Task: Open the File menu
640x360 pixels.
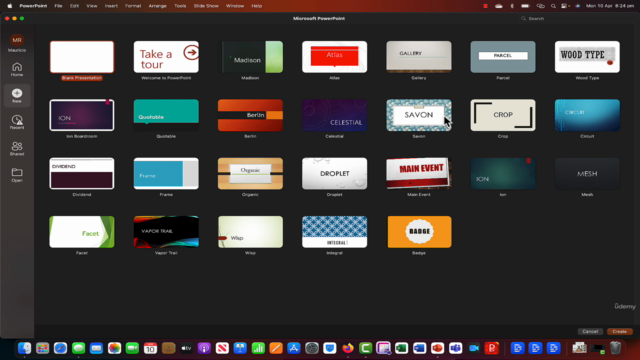Action: pos(58,6)
